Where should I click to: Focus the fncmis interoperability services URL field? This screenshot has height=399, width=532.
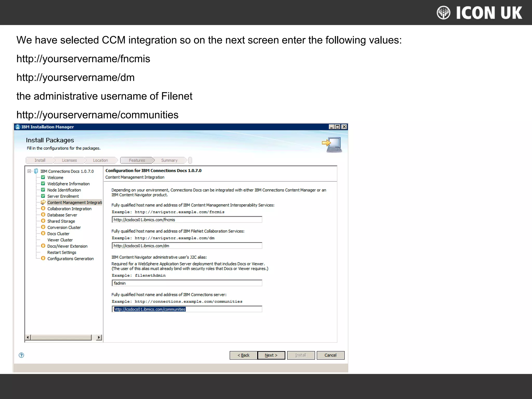tap(187, 220)
